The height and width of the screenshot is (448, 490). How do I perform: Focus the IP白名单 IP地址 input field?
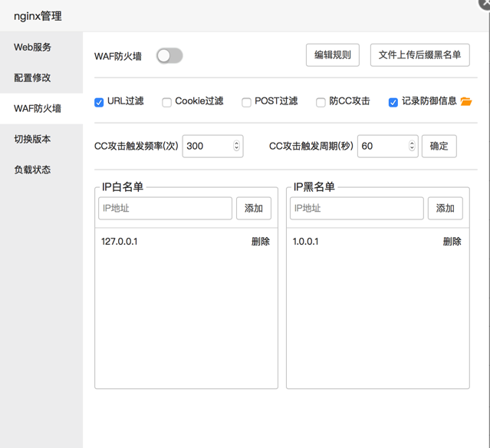click(x=165, y=208)
